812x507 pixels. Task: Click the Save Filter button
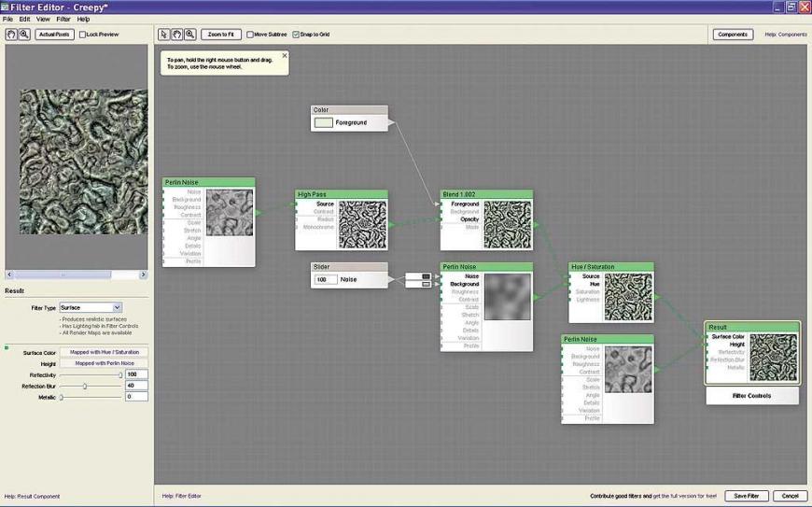click(x=747, y=496)
